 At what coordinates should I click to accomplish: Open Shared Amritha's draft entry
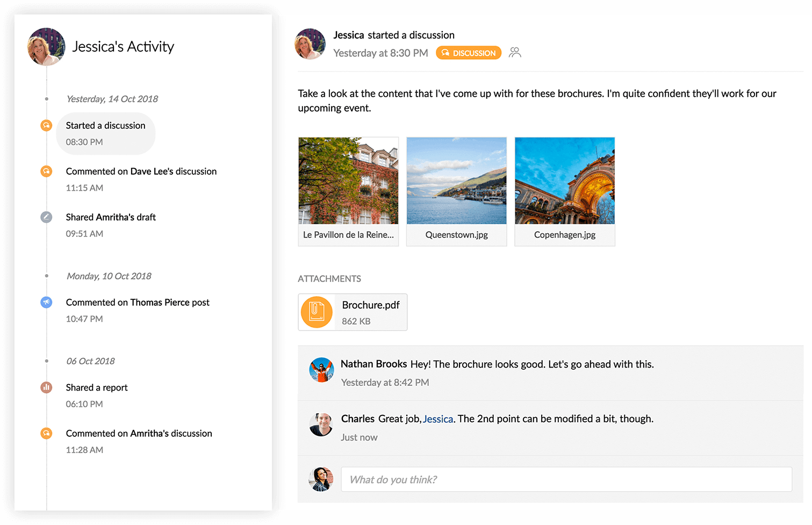click(x=111, y=225)
